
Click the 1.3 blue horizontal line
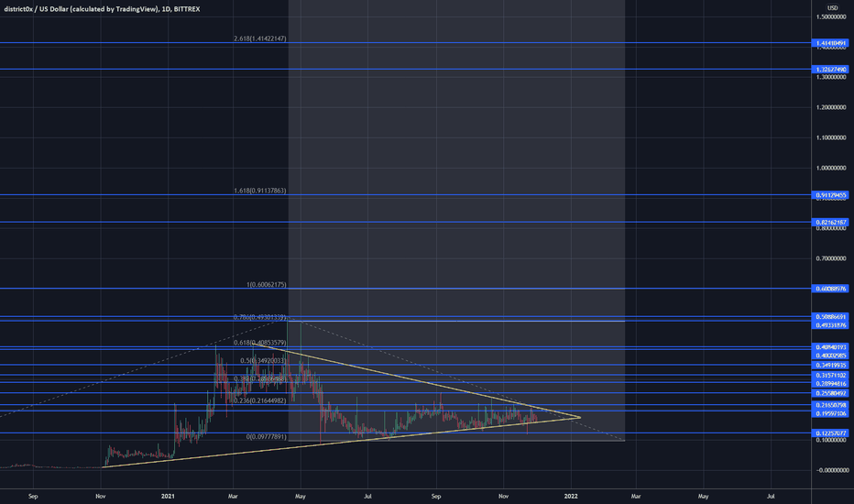click(x=406, y=70)
